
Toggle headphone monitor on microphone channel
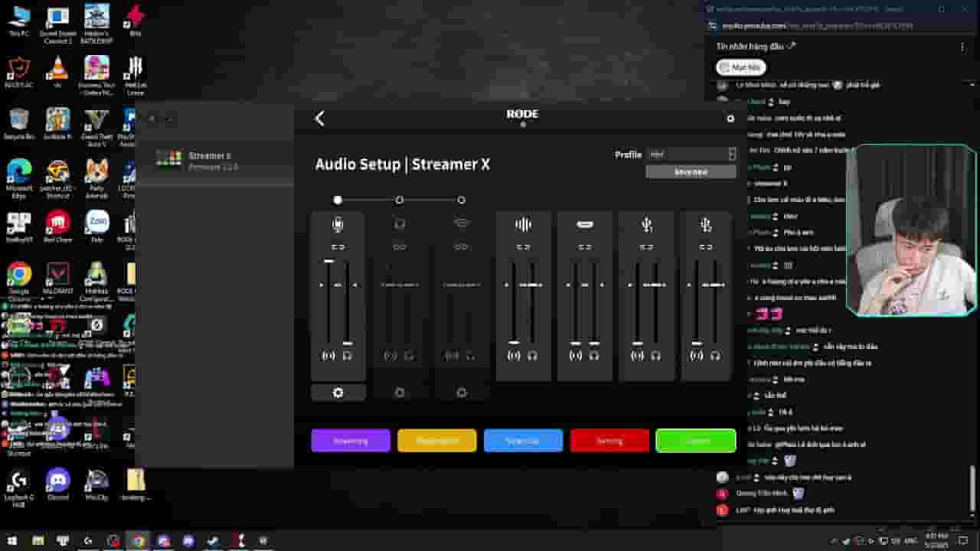tap(347, 356)
